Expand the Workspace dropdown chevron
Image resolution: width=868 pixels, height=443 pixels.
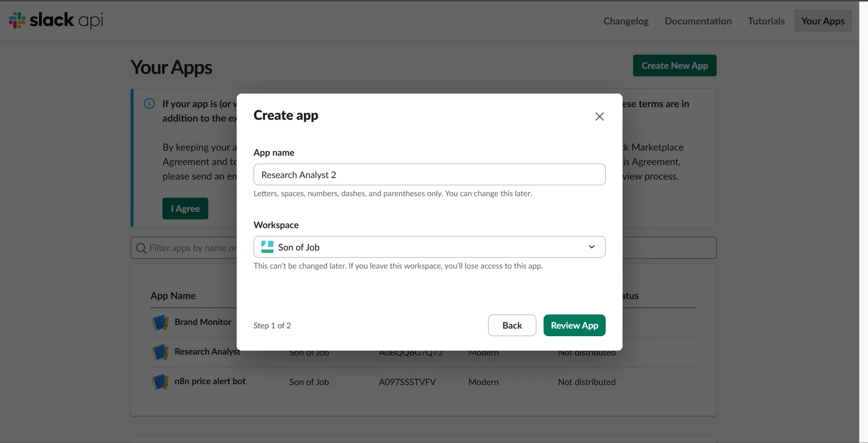pos(592,247)
